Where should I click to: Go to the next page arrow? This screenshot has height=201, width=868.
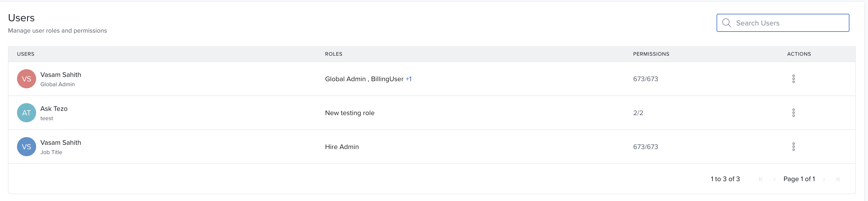pos(824,179)
